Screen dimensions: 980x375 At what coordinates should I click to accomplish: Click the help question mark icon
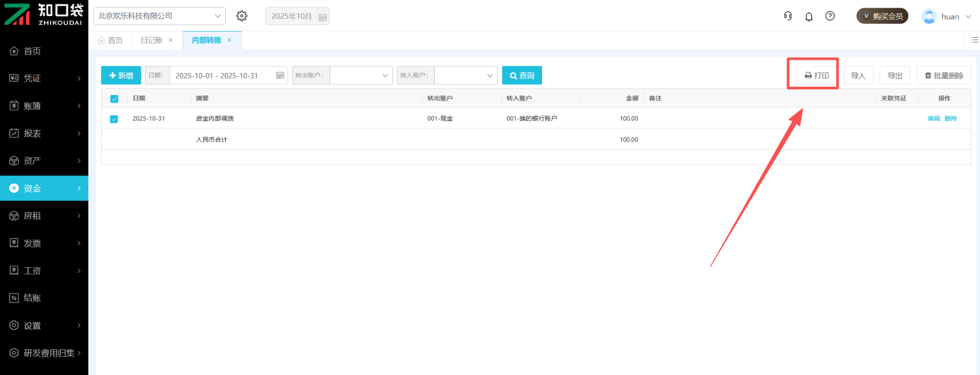click(830, 16)
